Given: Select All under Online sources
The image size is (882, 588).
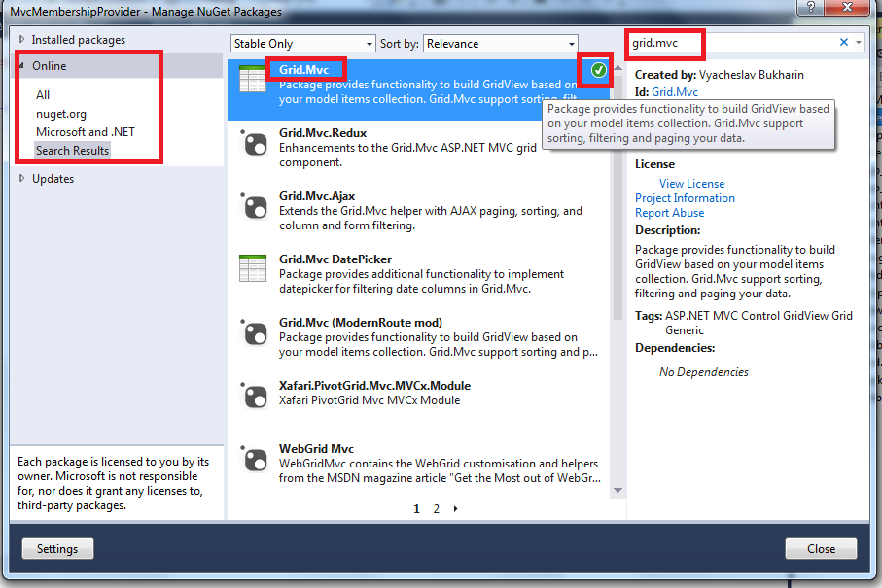Looking at the screenshot, I should coord(43,95).
